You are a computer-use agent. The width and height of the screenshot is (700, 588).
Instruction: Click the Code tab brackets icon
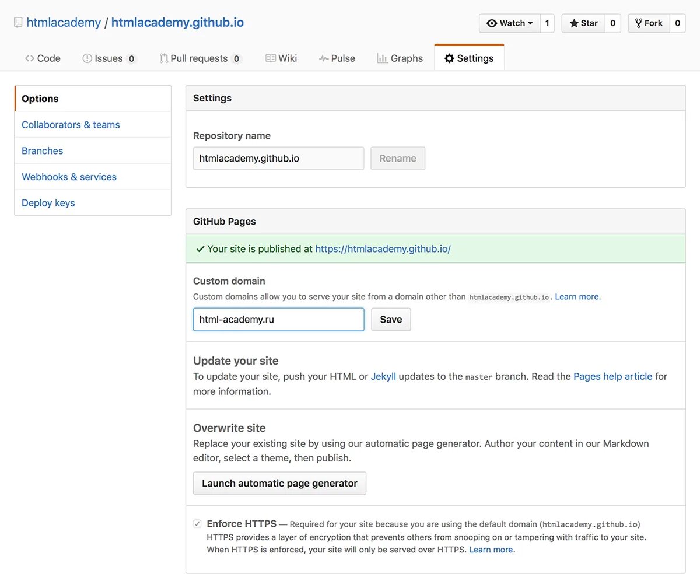pyautogui.click(x=30, y=58)
